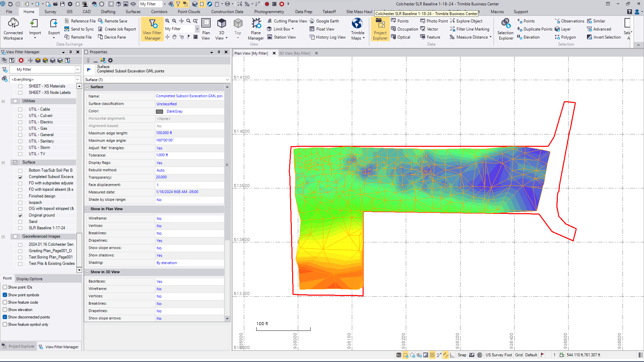Toggle Show point IDs option
The width and height of the screenshot is (644, 362).
coord(5,287)
